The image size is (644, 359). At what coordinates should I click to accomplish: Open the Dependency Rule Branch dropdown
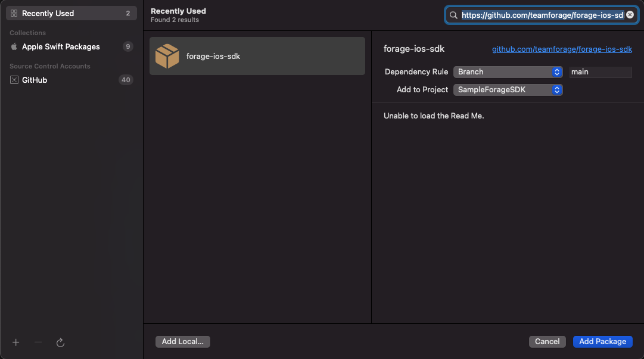click(508, 72)
